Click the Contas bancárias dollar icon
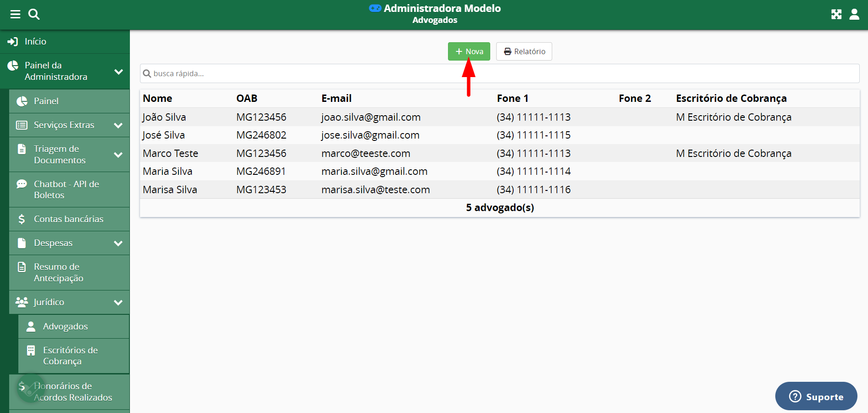The height and width of the screenshot is (413, 868). pyautogui.click(x=22, y=219)
